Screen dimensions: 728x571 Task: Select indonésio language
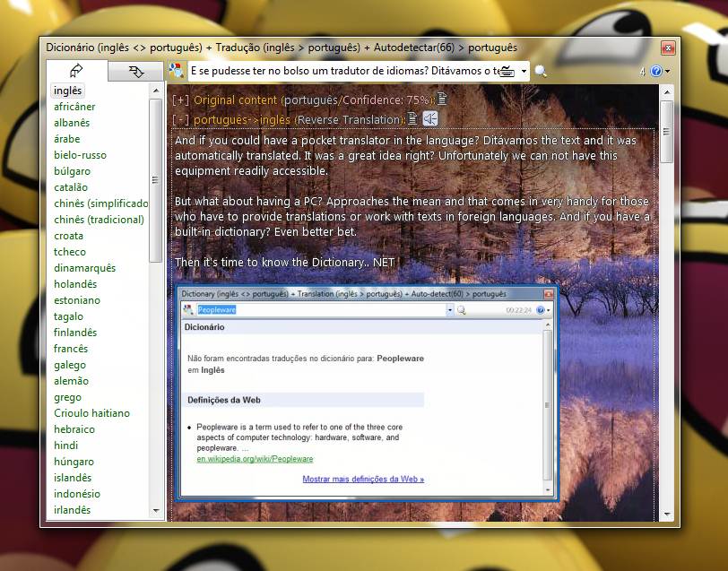[x=76, y=494]
